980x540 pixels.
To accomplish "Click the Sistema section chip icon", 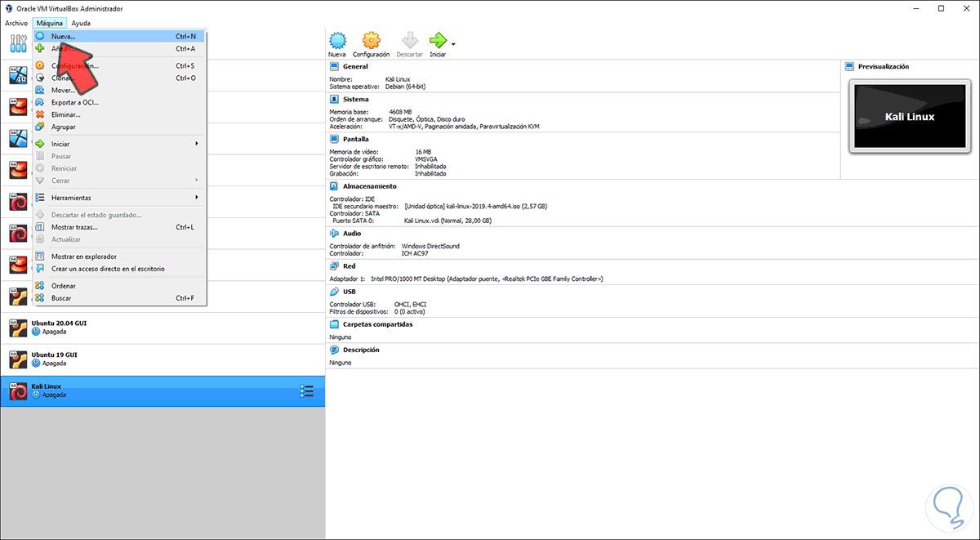I will tap(335, 99).
